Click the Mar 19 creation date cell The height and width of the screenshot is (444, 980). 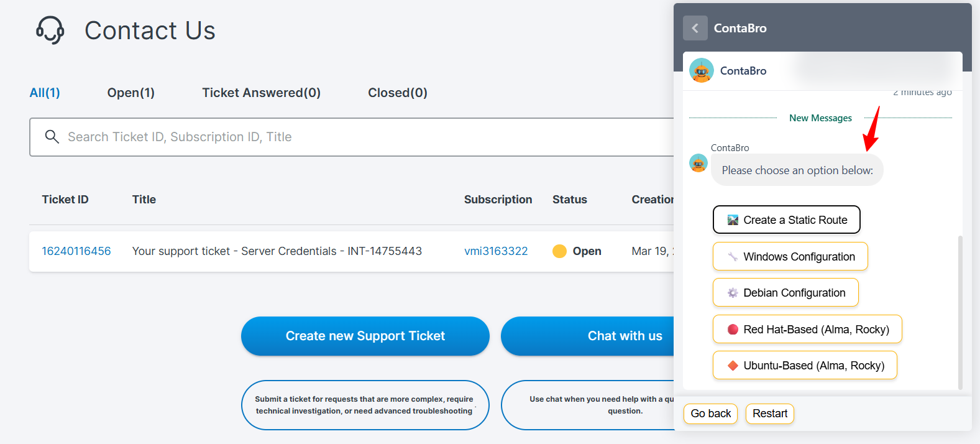(x=653, y=251)
